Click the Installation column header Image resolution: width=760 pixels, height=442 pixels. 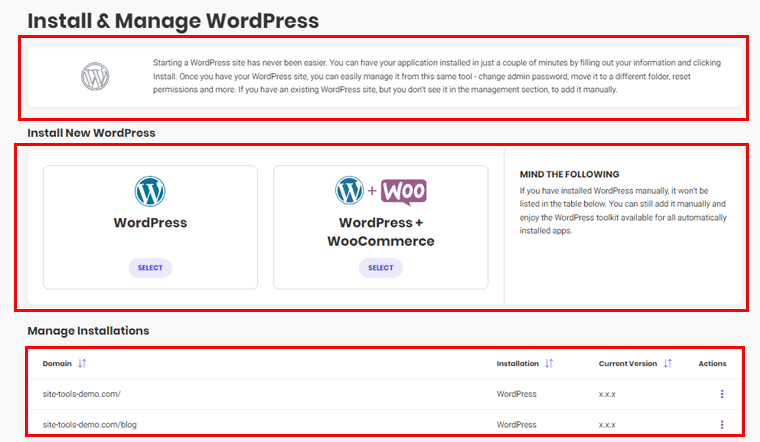pyautogui.click(x=517, y=363)
